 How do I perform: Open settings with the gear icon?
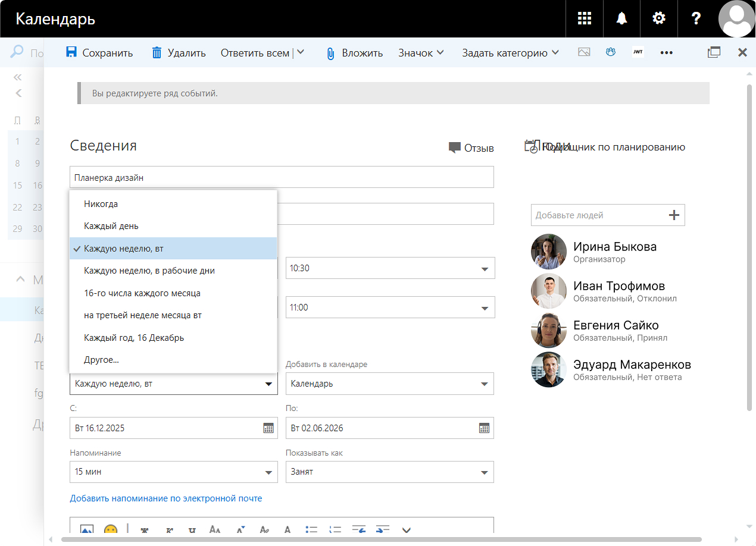point(658,18)
